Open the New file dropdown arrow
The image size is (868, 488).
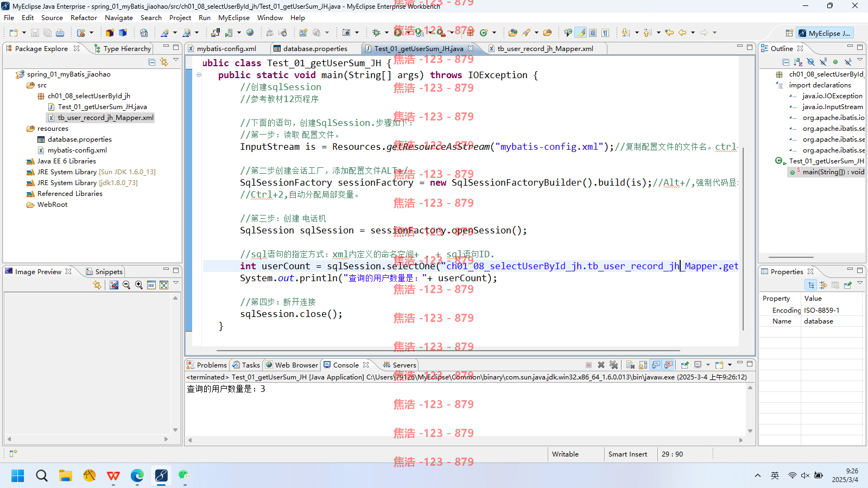point(24,33)
